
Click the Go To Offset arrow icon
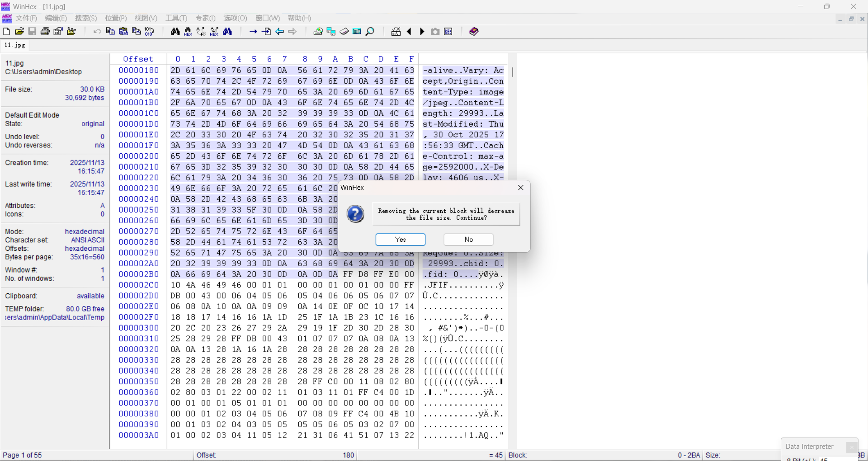click(253, 31)
